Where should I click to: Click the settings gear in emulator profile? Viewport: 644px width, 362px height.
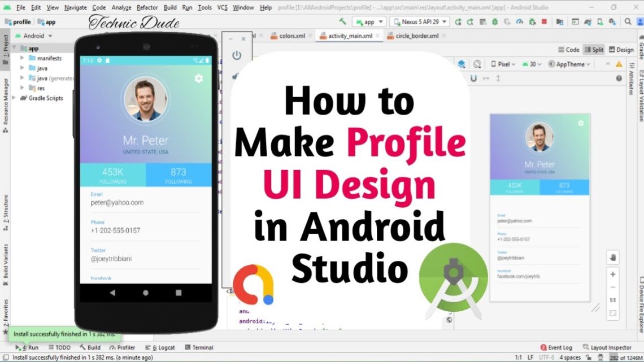pos(199,78)
